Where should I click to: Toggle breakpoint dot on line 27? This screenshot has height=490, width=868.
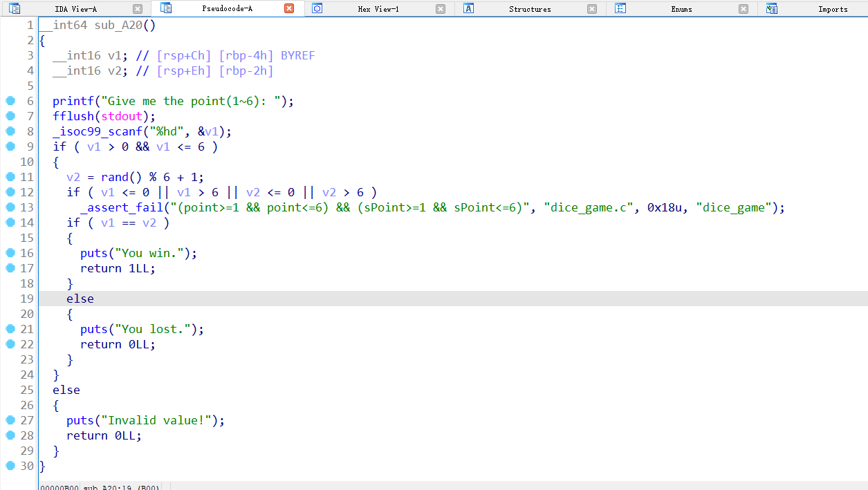(10, 420)
